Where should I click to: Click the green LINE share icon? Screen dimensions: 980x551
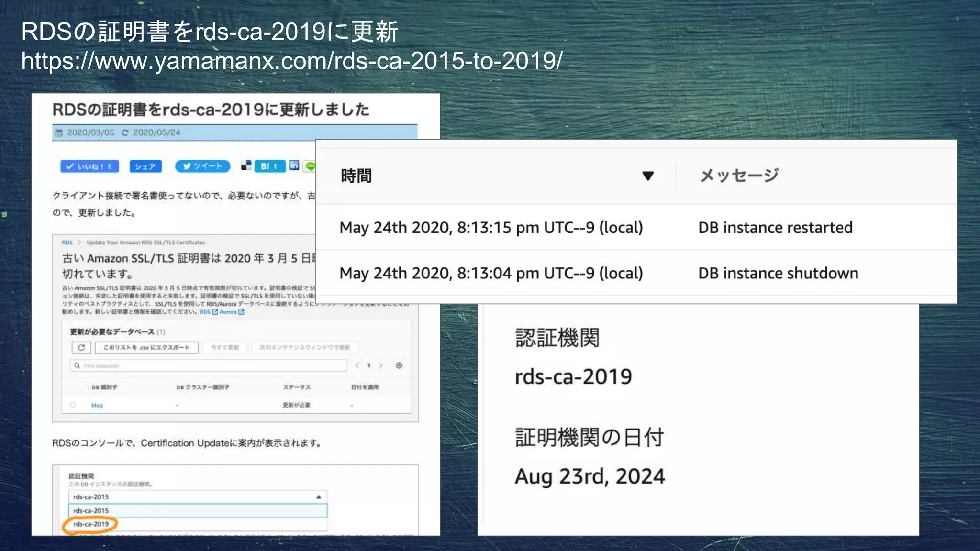point(310,165)
